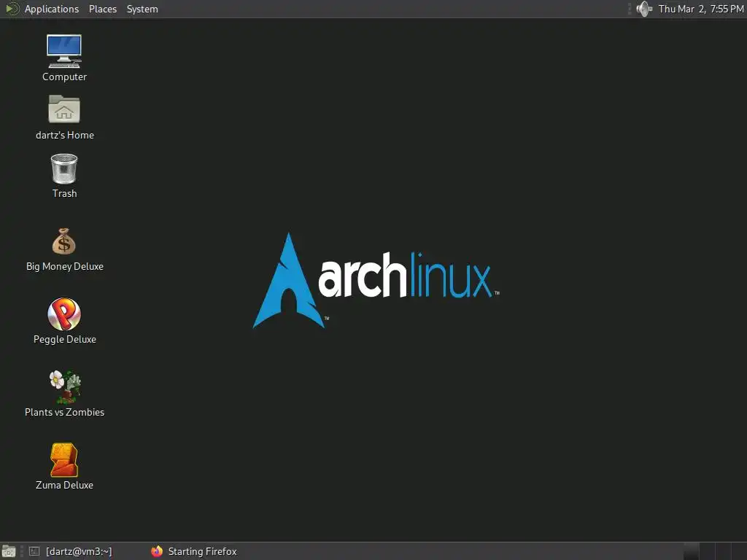
Task: Open the Applications menu
Action: coord(52,9)
